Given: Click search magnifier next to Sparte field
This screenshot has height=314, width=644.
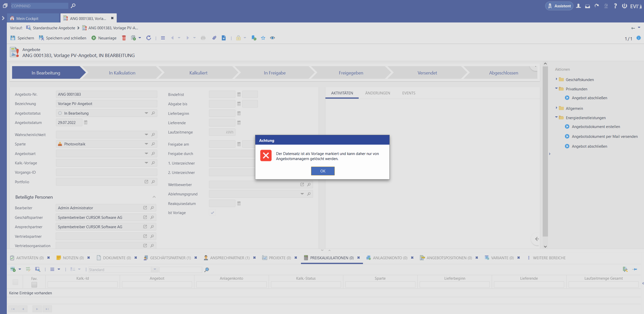Looking at the screenshot, I should (x=153, y=144).
